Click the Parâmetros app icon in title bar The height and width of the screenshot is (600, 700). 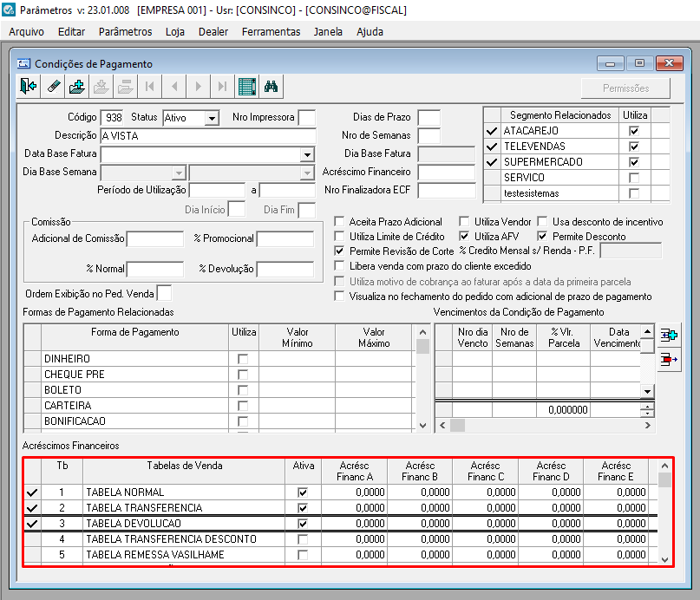[9, 10]
